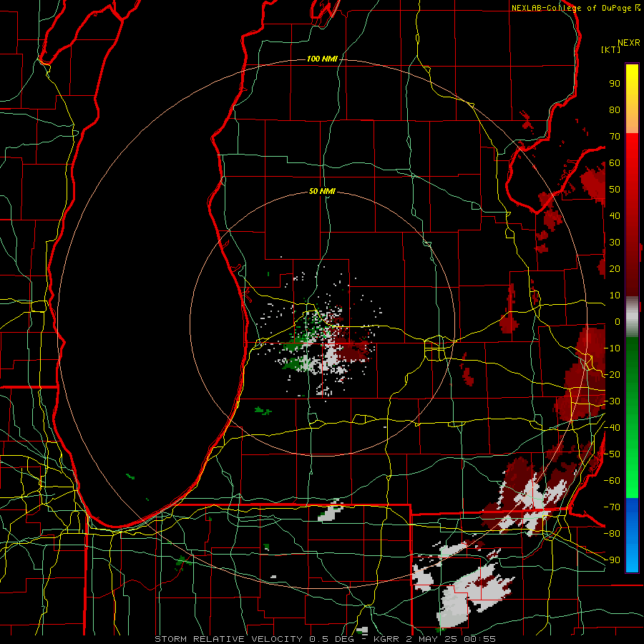Click the [KT] units label

(611, 49)
